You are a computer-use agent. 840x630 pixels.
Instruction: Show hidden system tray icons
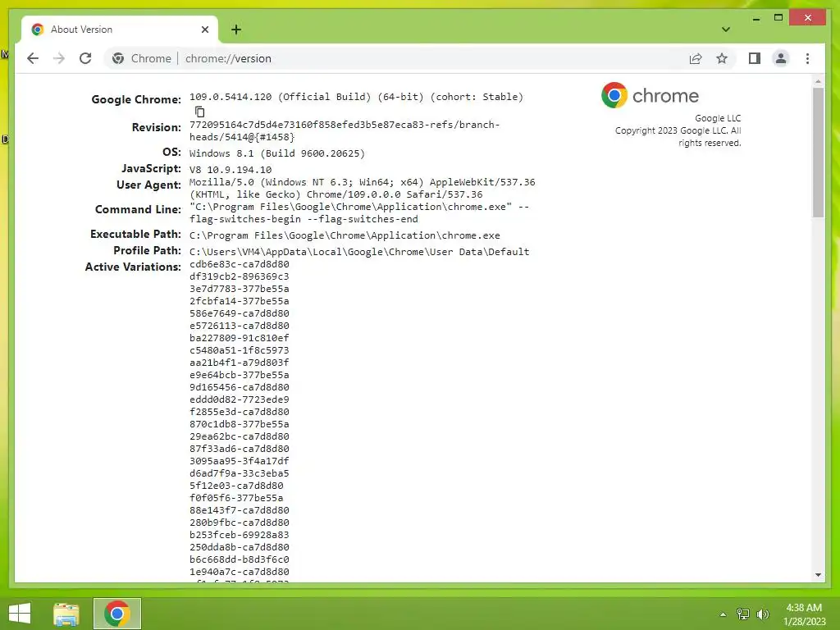click(x=724, y=614)
